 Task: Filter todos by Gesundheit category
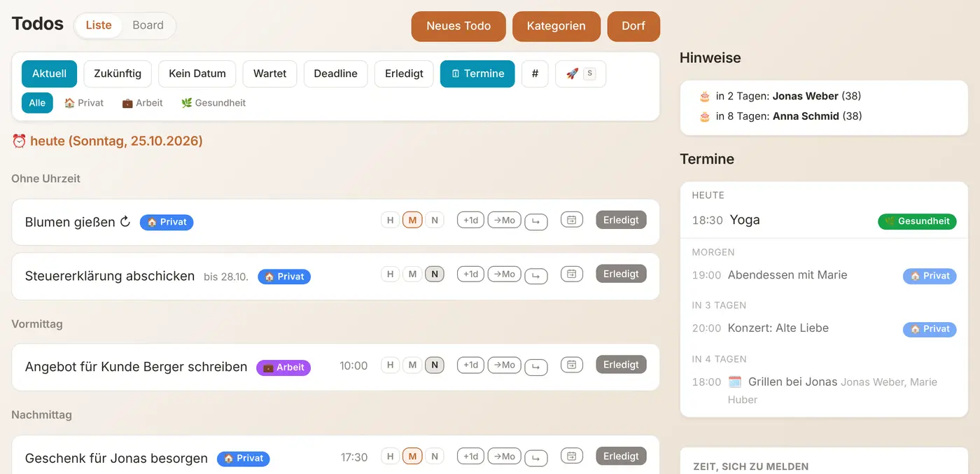(x=213, y=103)
